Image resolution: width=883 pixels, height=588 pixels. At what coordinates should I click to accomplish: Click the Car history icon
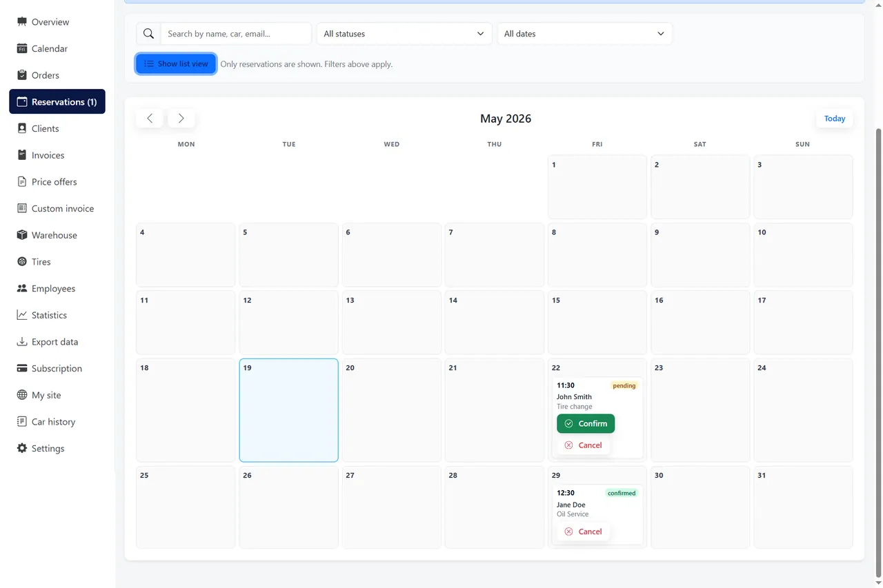tap(22, 422)
